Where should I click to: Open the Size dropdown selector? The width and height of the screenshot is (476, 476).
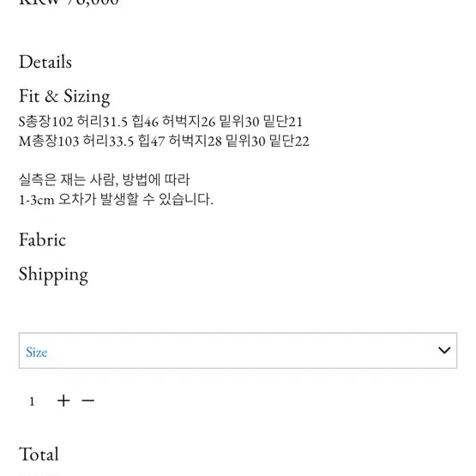pos(238,351)
